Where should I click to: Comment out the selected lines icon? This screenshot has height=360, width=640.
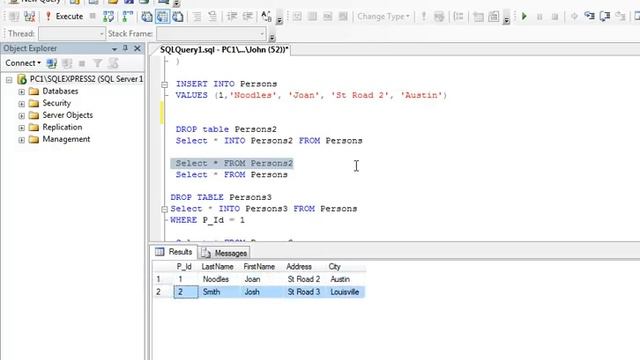tap(197, 16)
